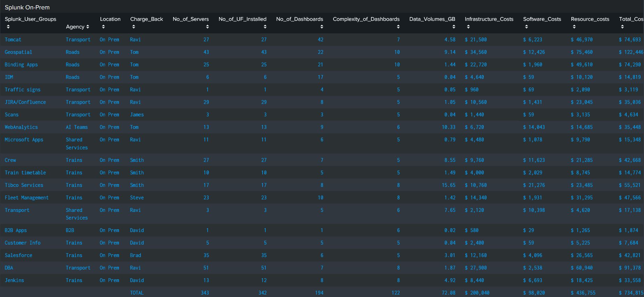The height and width of the screenshot is (297, 644).
Task: Click Transport agency in DBA row
Action: tap(78, 268)
